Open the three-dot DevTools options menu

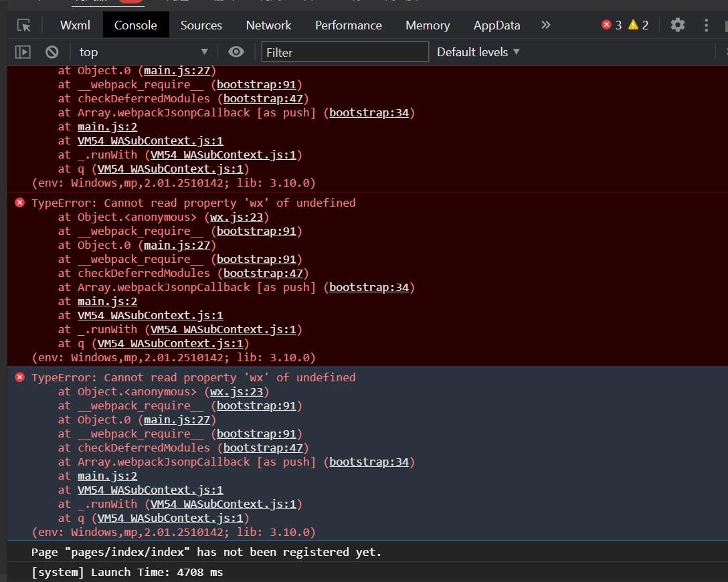707,25
